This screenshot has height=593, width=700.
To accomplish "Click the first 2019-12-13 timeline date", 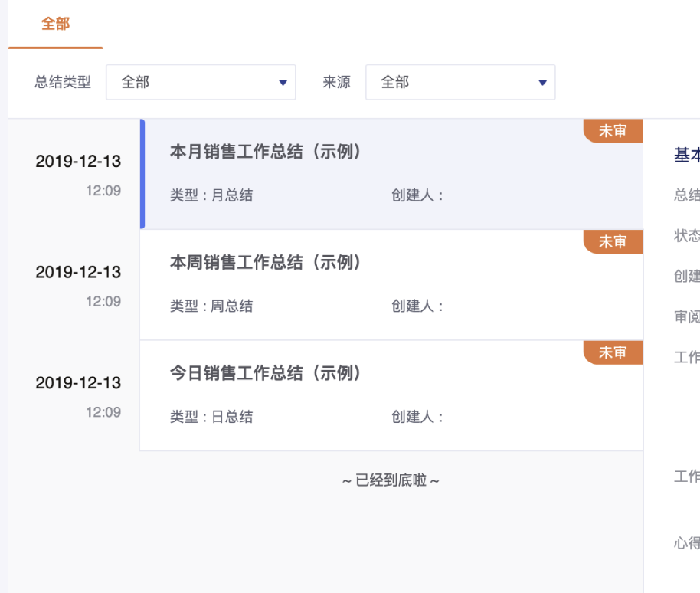I will pyautogui.click(x=78, y=161).
